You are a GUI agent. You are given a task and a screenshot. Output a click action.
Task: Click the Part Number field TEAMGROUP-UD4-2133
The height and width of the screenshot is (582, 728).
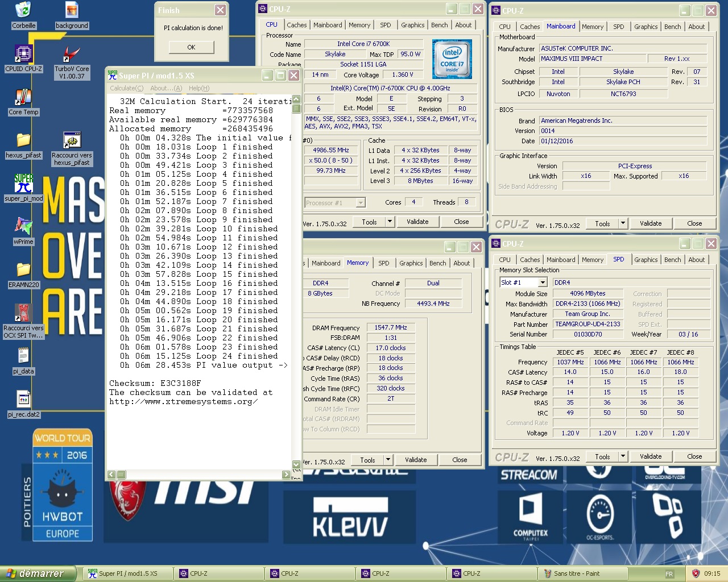tap(588, 324)
